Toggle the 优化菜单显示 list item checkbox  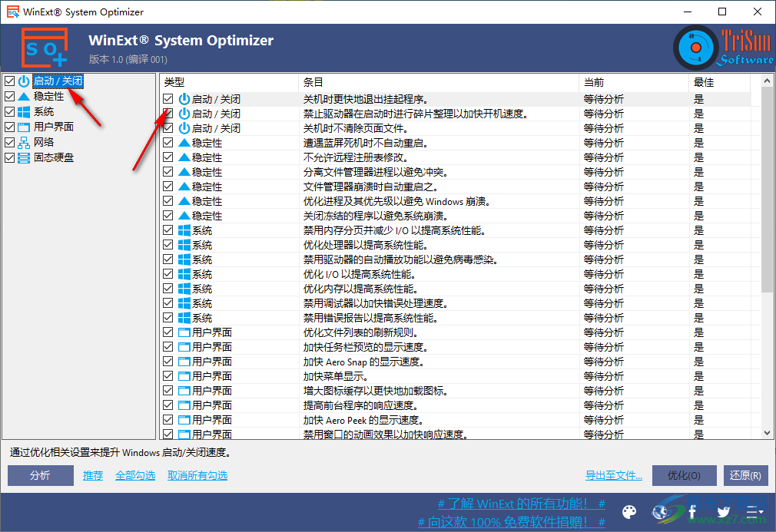[x=167, y=375]
